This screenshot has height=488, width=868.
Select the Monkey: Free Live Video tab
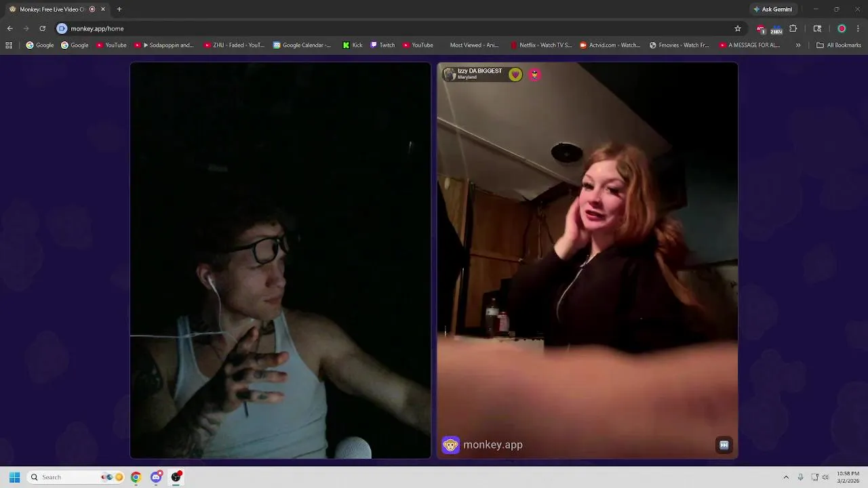tap(57, 9)
